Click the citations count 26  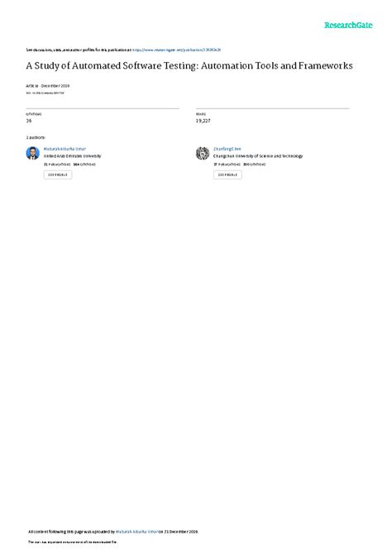(x=29, y=121)
